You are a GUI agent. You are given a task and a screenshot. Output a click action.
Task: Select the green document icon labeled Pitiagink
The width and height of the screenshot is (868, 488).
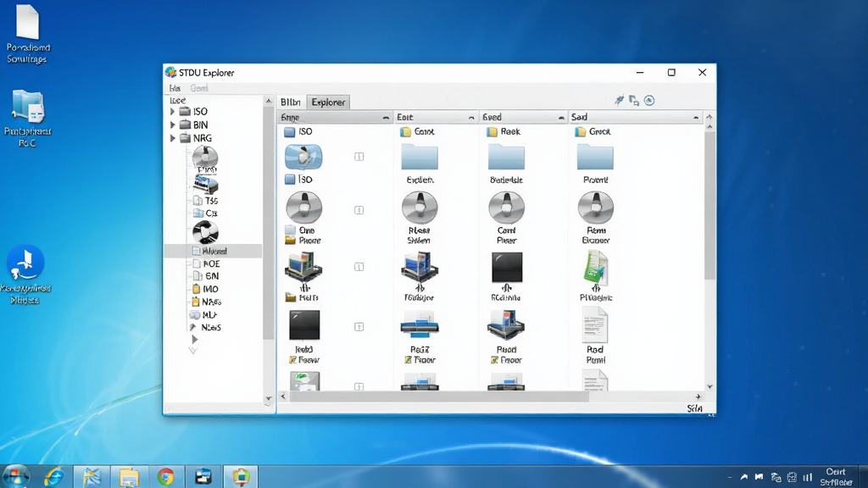click(595, 268)
